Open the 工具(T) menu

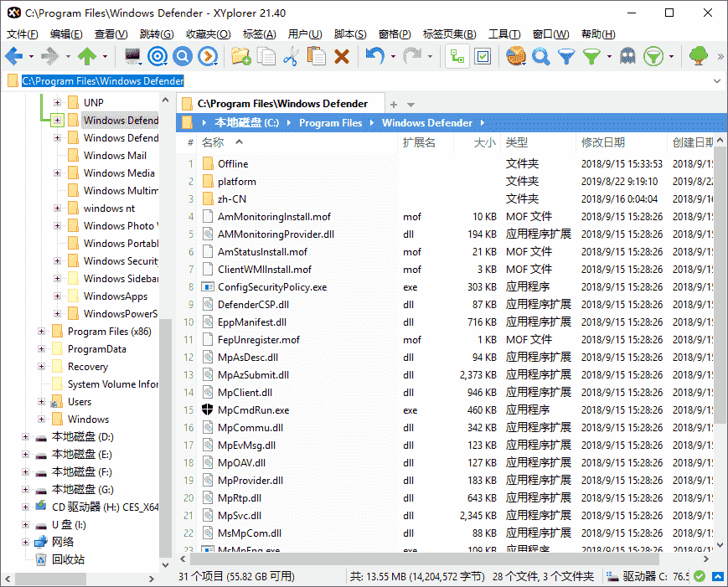click(504, 33)
